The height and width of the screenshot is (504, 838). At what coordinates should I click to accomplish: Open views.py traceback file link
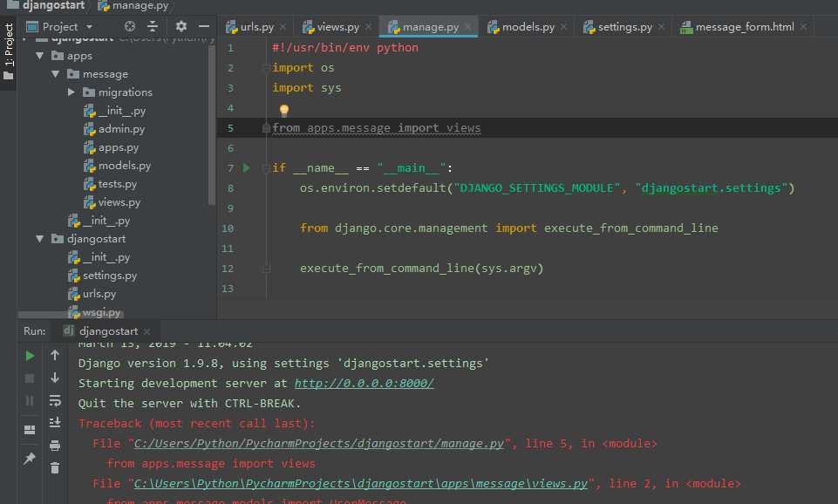click(361, 484)
